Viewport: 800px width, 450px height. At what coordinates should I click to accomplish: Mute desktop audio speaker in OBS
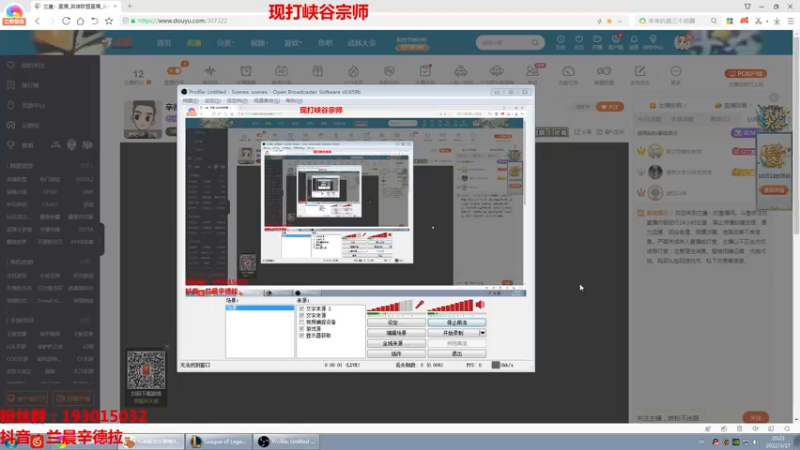(x=480, y=305)
